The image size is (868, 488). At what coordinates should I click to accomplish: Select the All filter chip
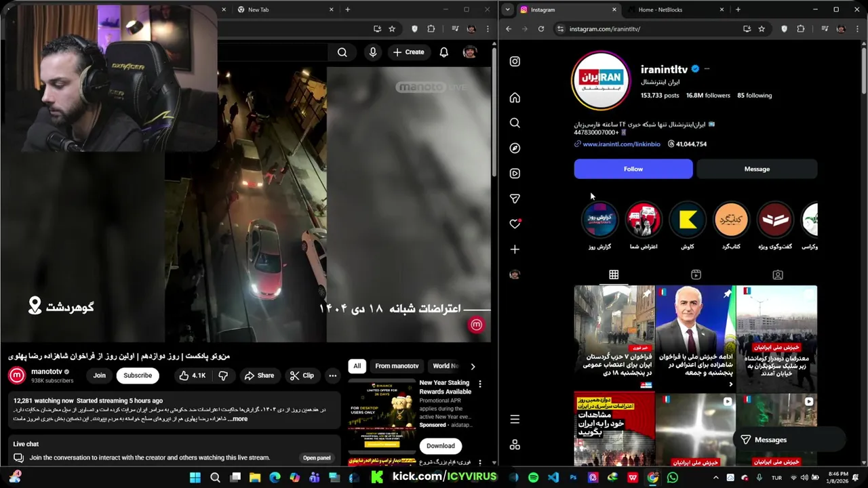tap(357, 366)
